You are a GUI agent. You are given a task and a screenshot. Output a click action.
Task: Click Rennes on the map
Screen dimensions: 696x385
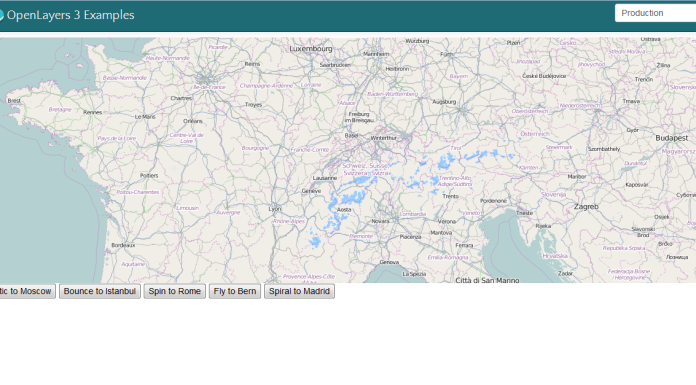coord(93,112)
